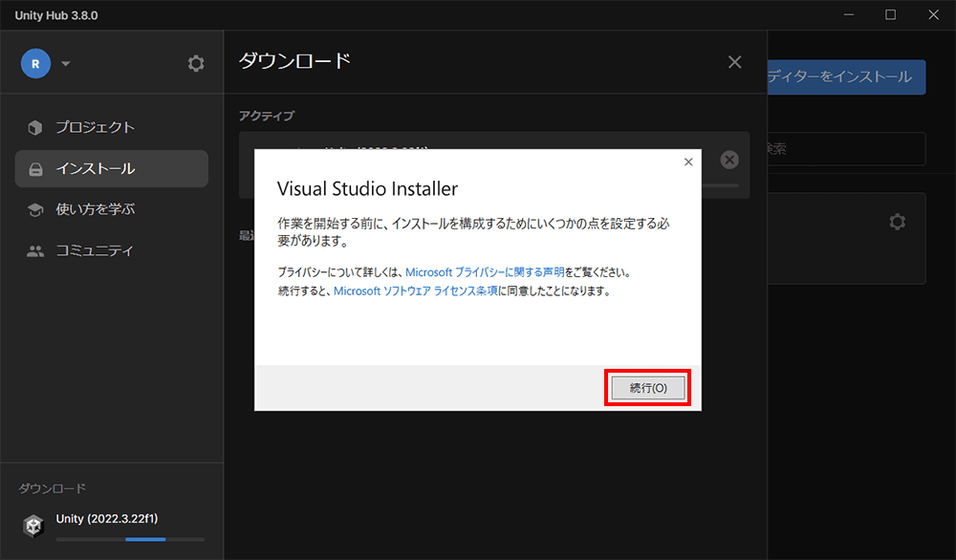Go to 使い方を学ぶ section

coord(112,209)
